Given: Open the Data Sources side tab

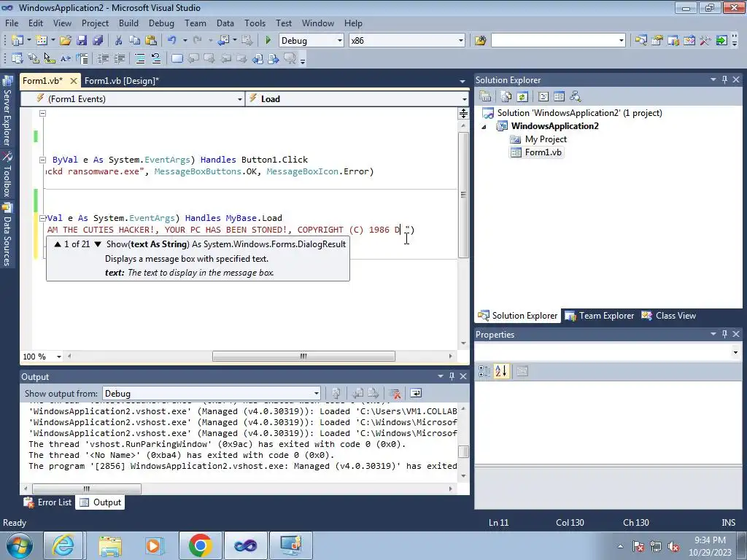Looking at the screenshot, I should (x=7, y=236).
